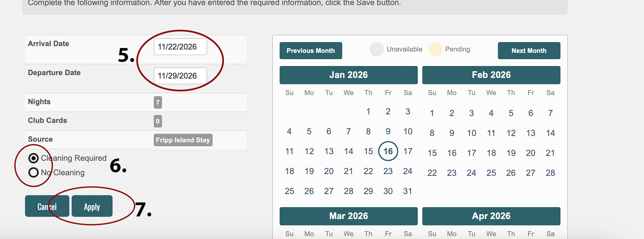This screenshot has width=644, height=239.
Task: Click the Arrival Date input field
Action: [180, 47]
